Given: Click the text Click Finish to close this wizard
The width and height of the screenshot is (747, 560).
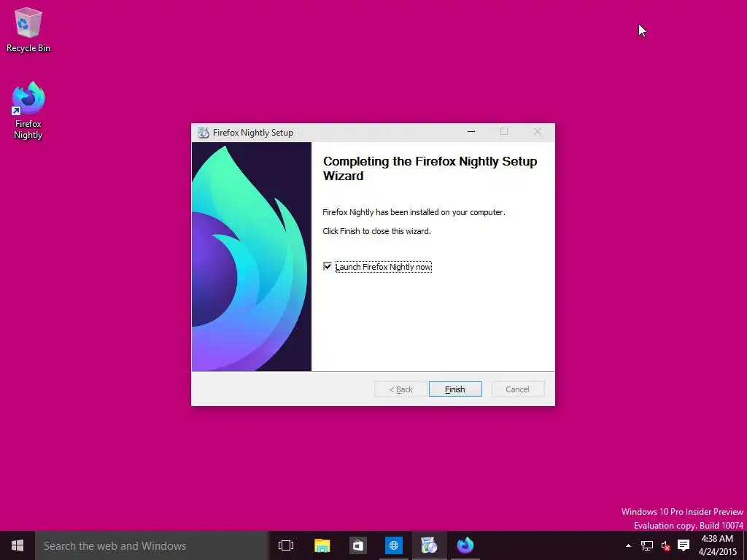Looking at the screenshot, I should coord(377,231).
